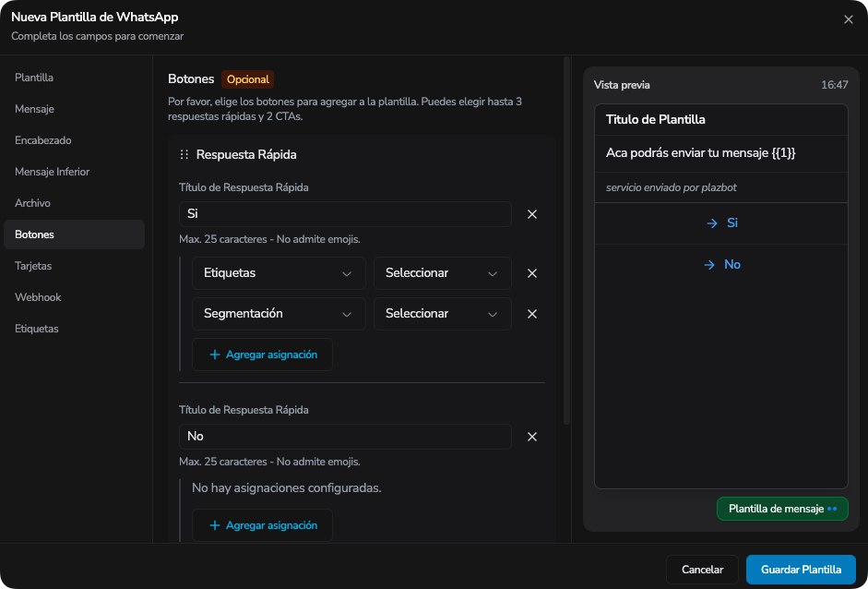Click Guardar Plantilla
This screenshot has width=868, height=589.
point(801,570)
